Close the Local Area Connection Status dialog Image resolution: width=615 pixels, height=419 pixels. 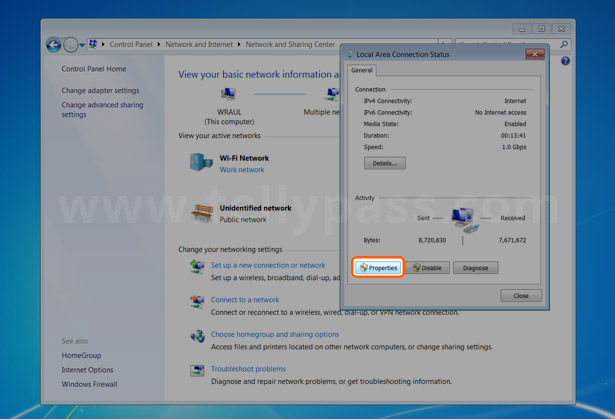click(521, 296)
